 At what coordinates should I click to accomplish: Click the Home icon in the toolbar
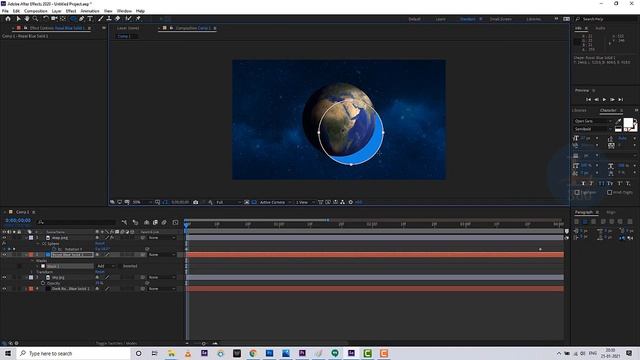click(8, 18)
